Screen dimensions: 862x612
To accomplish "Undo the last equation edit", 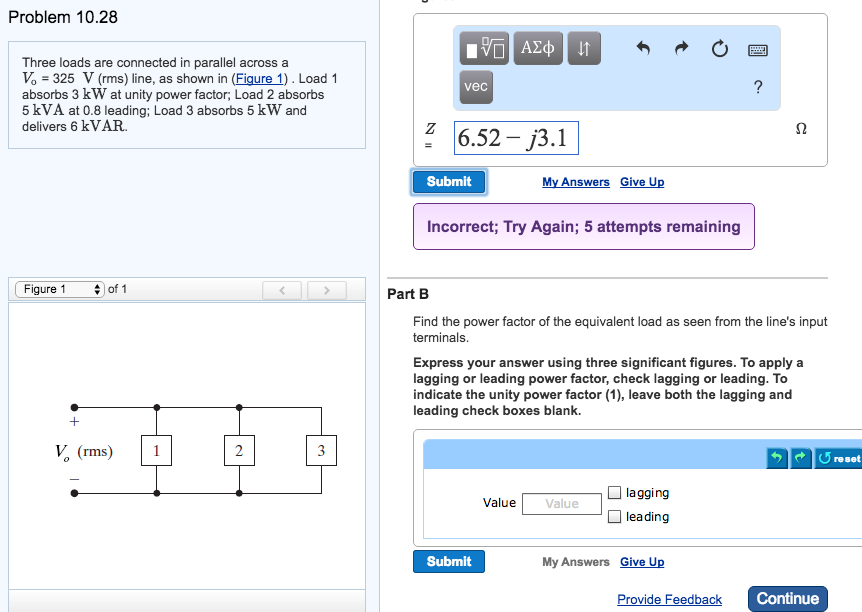I will [644, 47].
